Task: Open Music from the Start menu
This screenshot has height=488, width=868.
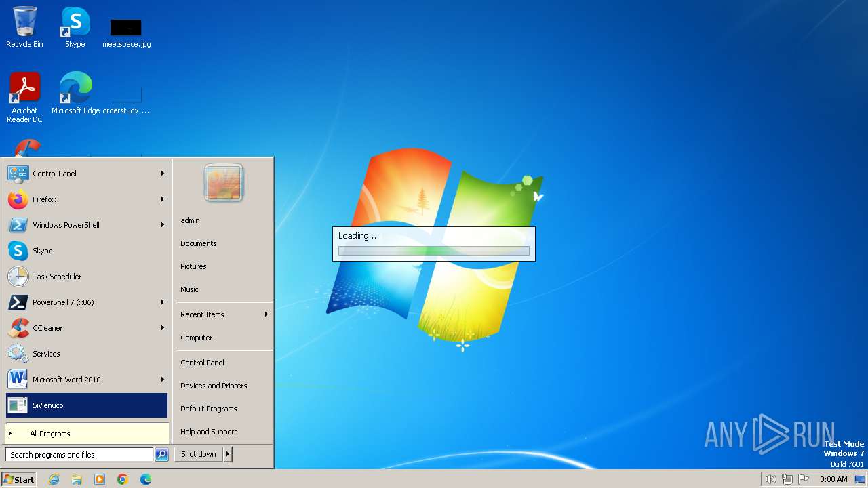Action: pos(224,289)
